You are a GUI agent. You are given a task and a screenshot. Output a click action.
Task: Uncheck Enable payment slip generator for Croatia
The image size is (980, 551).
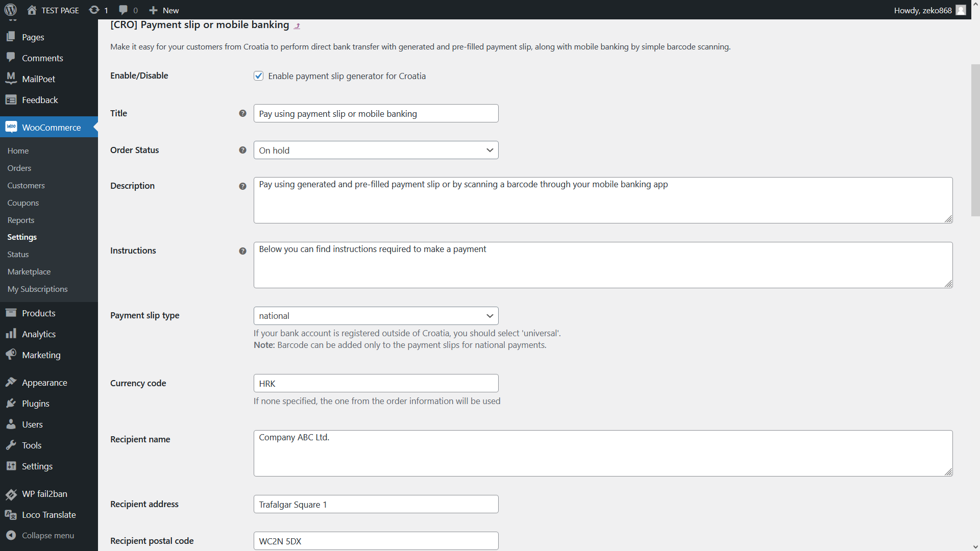[259, 76]
